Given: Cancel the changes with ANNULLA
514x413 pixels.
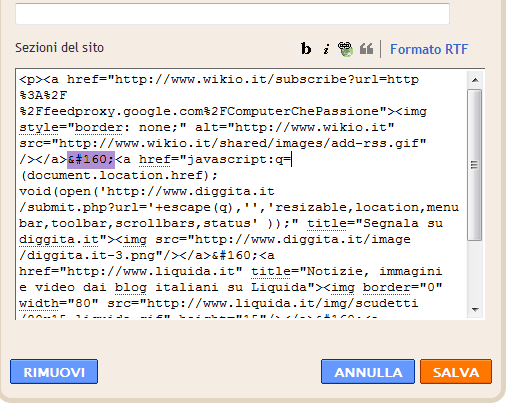Looking at the screenshot, I should 368,372.
